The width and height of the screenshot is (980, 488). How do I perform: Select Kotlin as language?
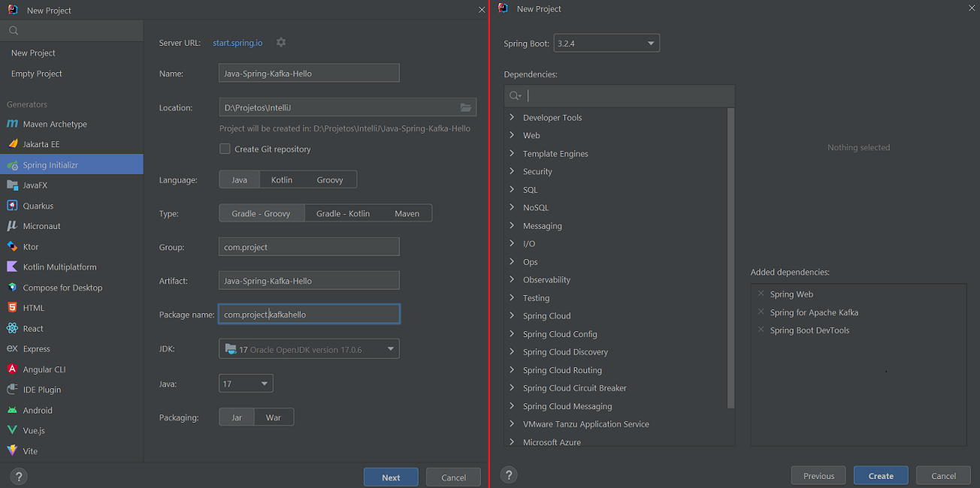point(282,179)
